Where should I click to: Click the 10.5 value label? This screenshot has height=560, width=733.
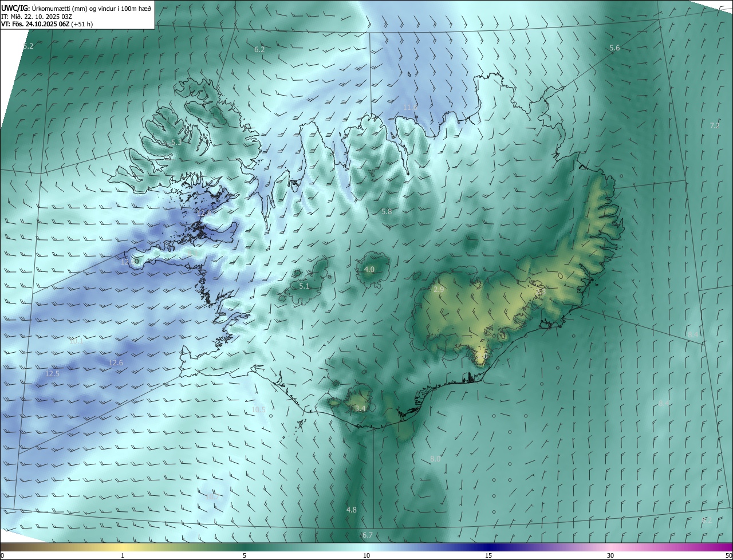tap(259, 409)
